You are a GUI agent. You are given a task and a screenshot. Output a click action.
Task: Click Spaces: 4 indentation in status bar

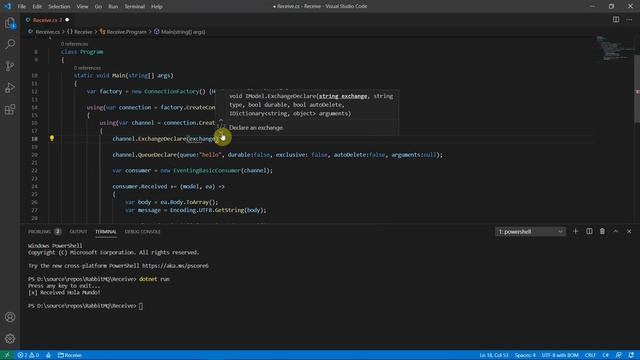click(525, 355)
